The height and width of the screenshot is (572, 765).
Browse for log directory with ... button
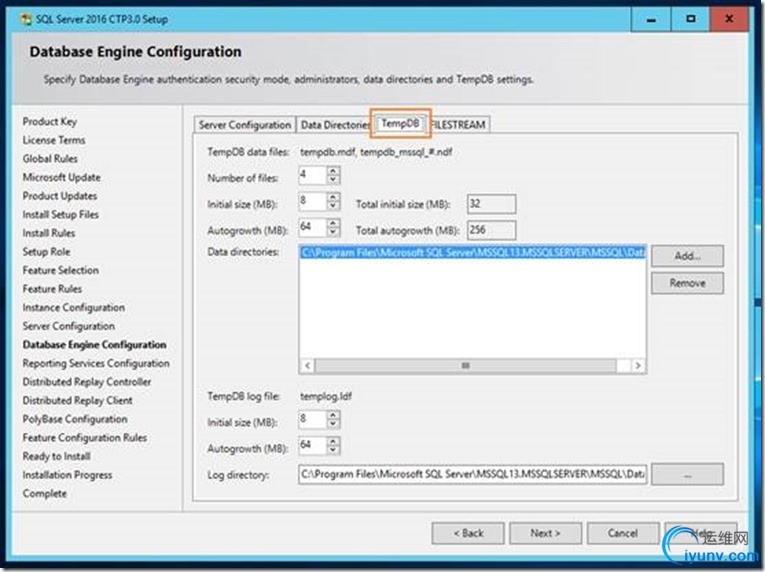tap(687, 474)
